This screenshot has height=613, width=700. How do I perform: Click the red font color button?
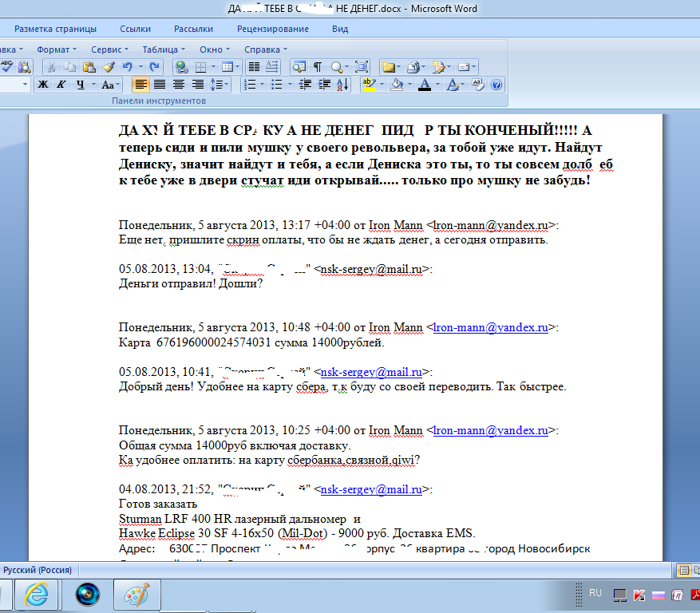(425, 85)
